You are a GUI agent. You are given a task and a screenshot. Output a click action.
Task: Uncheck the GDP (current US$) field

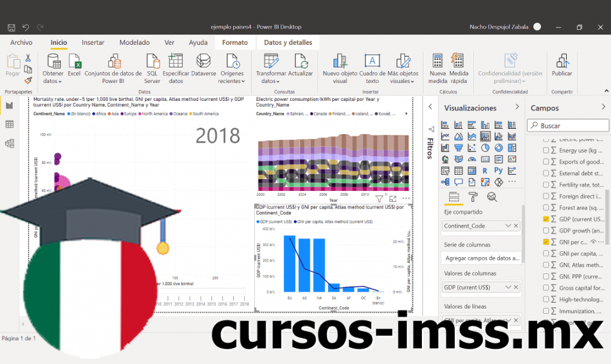coord(546,219)
